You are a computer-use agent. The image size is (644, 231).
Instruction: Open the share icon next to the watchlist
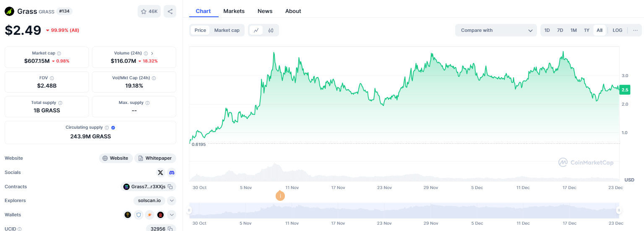click(170, 11)
